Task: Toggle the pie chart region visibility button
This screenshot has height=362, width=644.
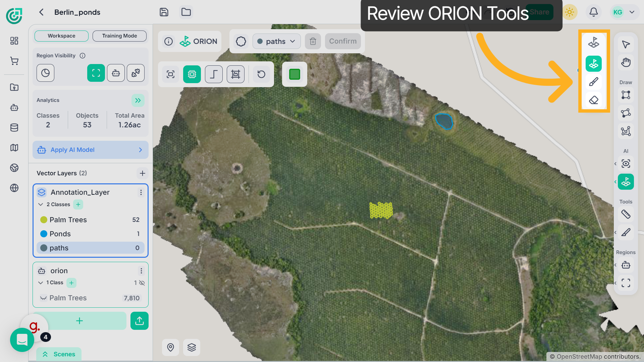Action: (x=45, y=73)
